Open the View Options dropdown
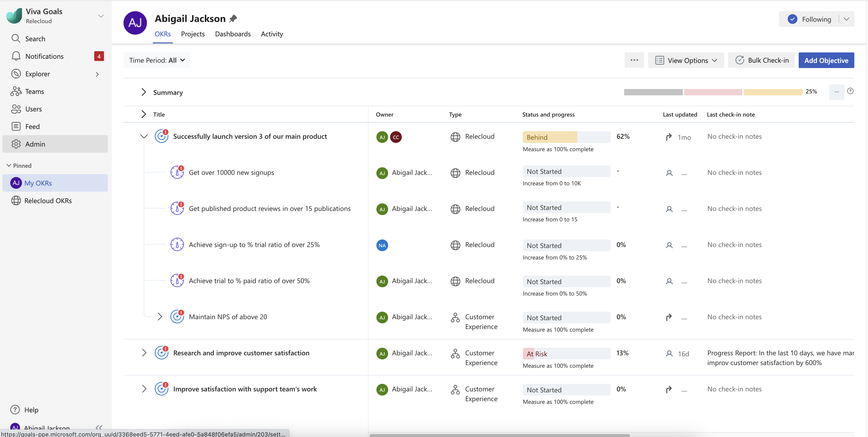The image size is (868, 437). pyautogui.click(x=686, y=60)
